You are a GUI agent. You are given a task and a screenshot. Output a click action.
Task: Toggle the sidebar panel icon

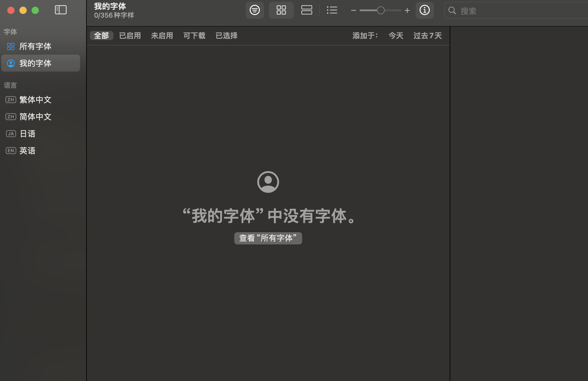pos(61,10)
